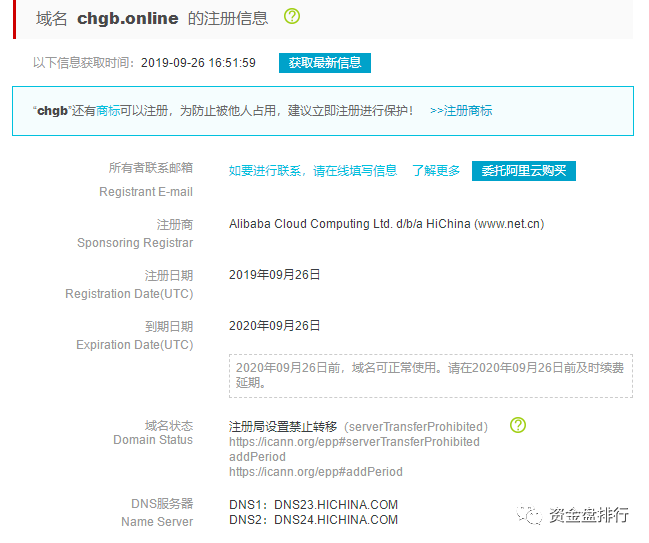Click the dashed renewal reminder notice
This screenshot has width=649, height=543.
coord(431,376)
